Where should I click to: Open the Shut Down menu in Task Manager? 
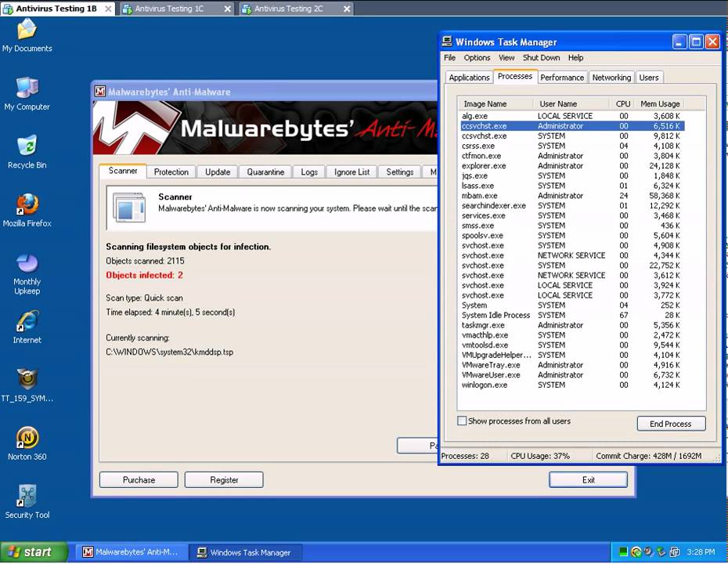coord(542,58)
